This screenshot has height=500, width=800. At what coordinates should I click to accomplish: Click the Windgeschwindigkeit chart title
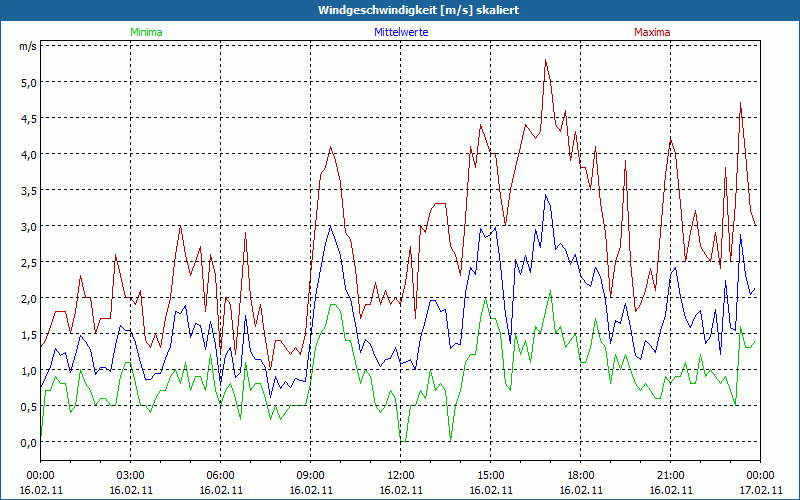pos(418,10)
